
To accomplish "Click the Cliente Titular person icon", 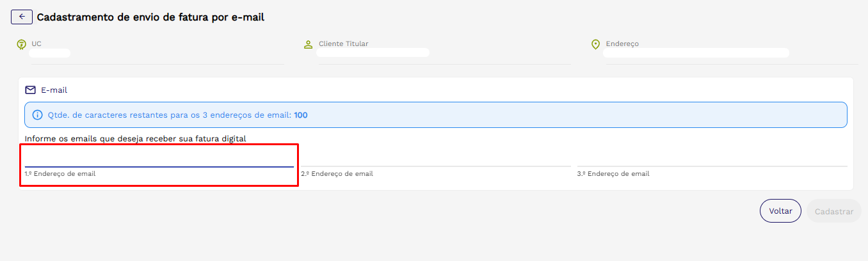I will point(307,44).
